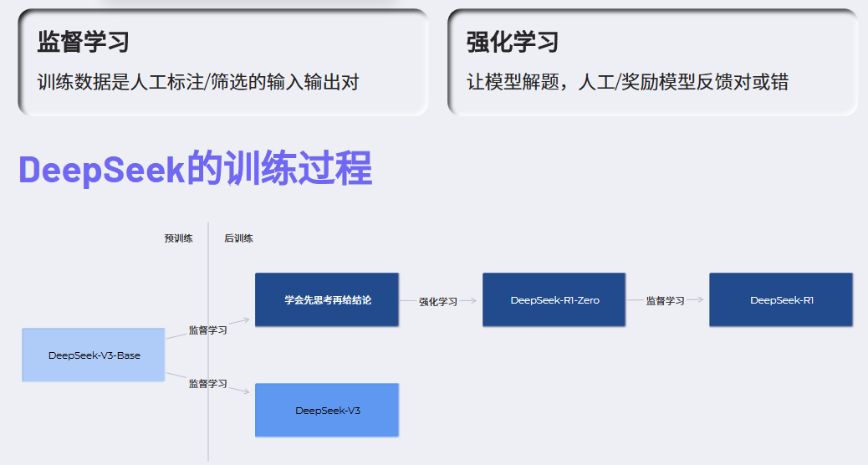Click the 强化学习 arrow label
This screenshot has height=465, width=868.
(438, 302)
